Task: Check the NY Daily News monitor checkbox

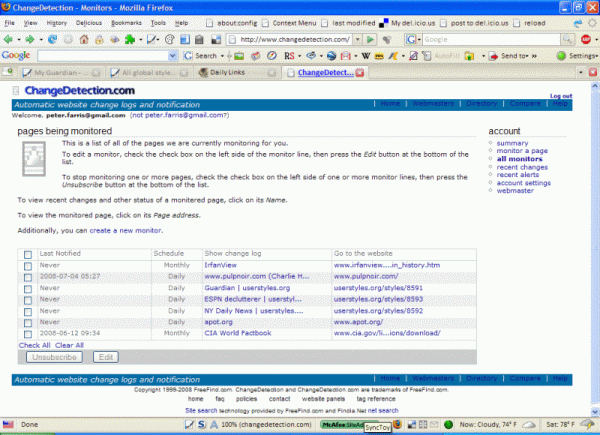Action: 28,312
